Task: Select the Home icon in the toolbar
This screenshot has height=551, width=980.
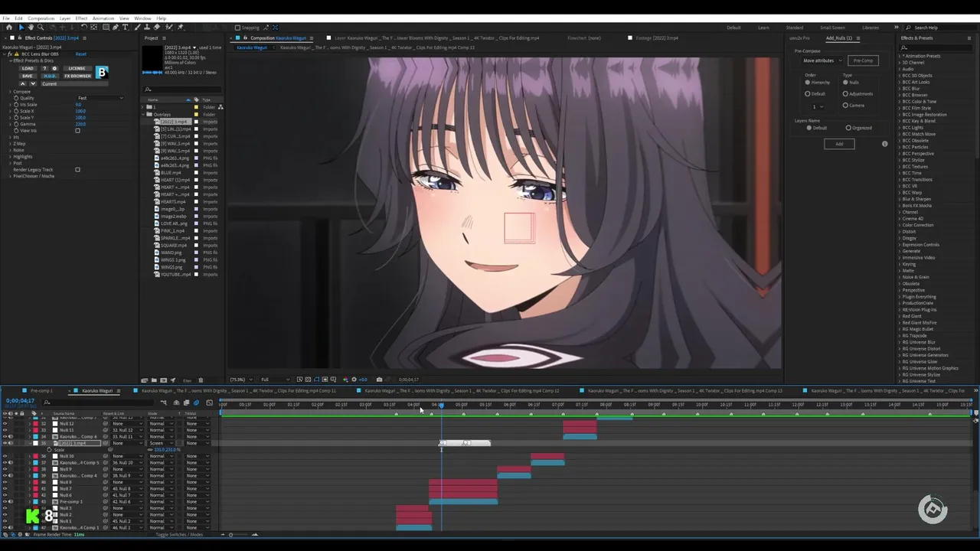Action: coord(9,27)
